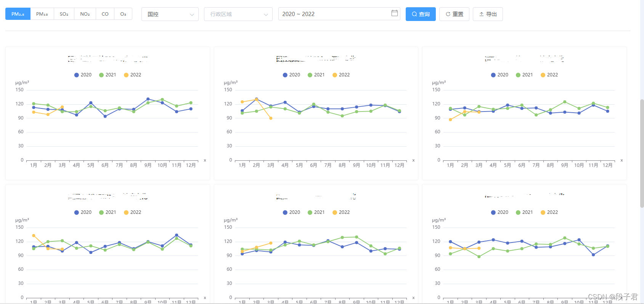Switch to the NO₂ tab

tap(85, 14)
